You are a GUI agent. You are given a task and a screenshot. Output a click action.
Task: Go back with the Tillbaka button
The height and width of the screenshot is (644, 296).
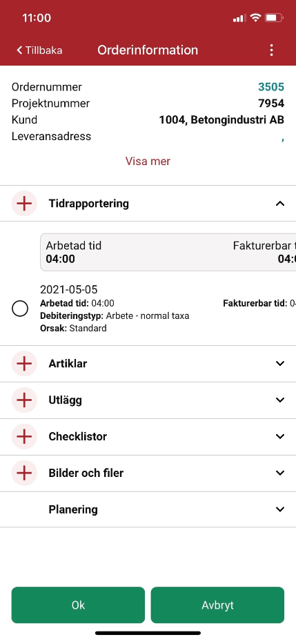click(x=39, y=50)
